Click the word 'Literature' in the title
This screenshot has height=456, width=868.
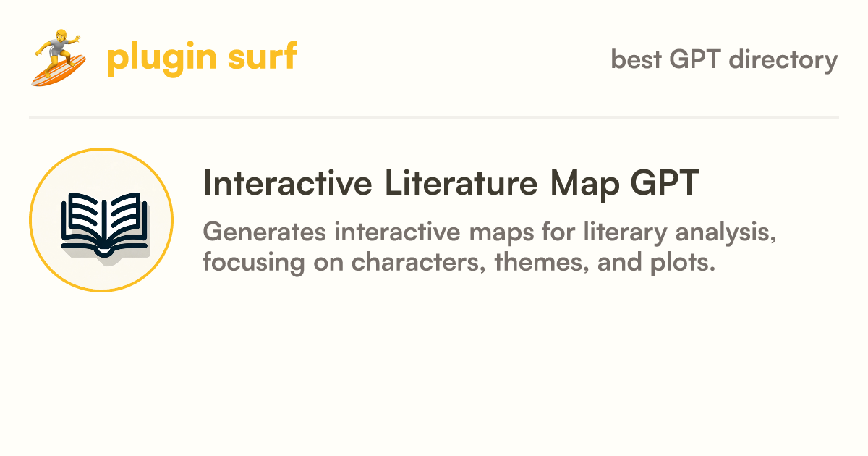coord(460,184)
